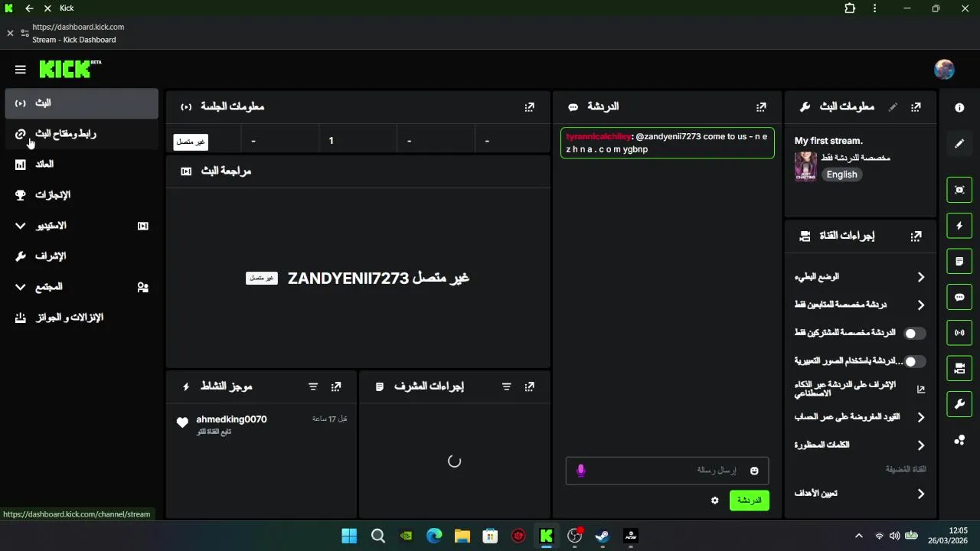Pop out the موجز النشاط panel

click(336, 387)
